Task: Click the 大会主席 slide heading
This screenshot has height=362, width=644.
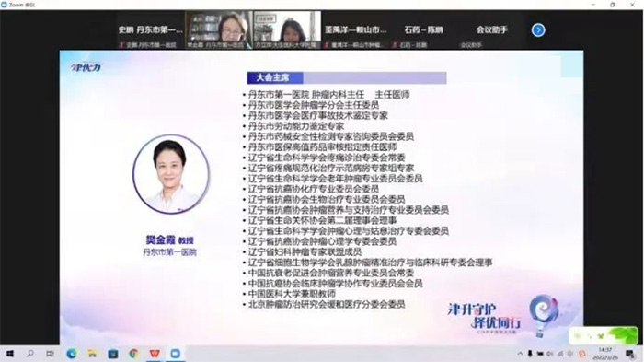Action: click(x=272, y=77)
